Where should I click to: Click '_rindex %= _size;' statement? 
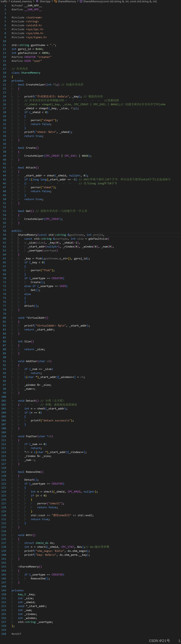(38, 456)
